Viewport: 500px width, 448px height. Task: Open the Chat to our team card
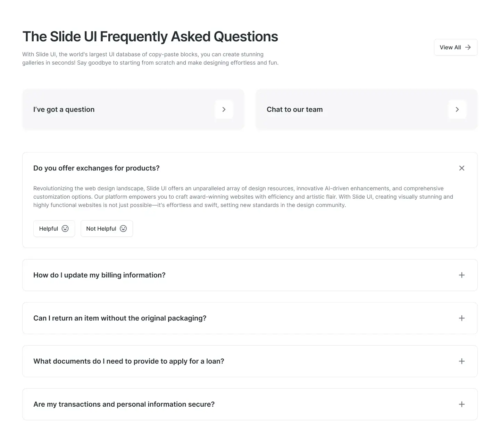point(294,109)
